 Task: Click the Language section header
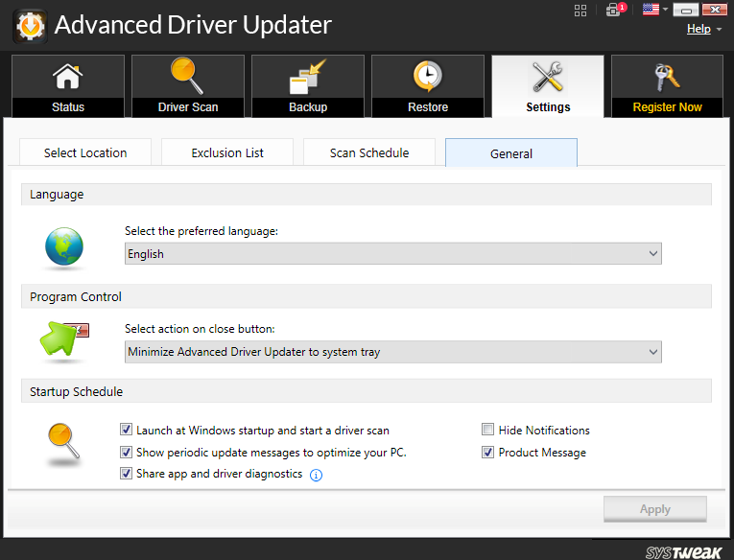(x=367, y=194)
